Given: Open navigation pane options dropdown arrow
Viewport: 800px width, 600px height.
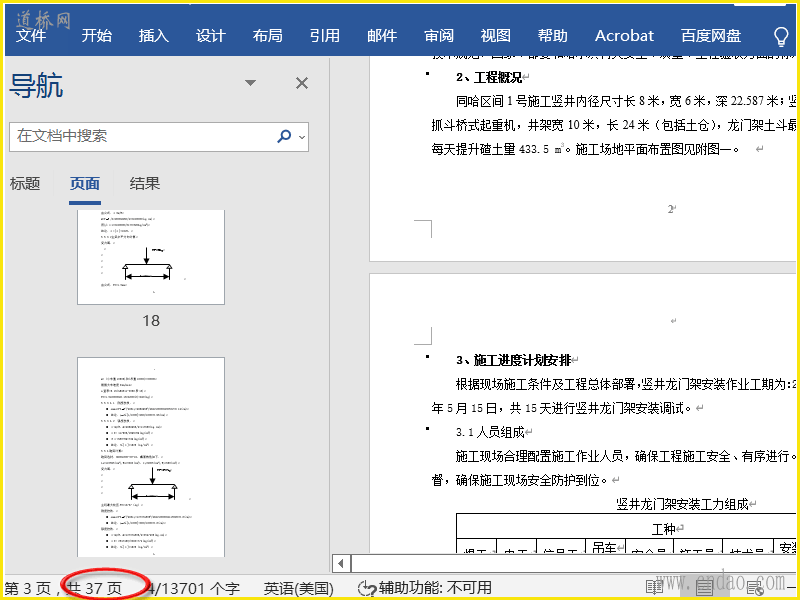Looking at the screenshot, I should (x=250, y=83).
